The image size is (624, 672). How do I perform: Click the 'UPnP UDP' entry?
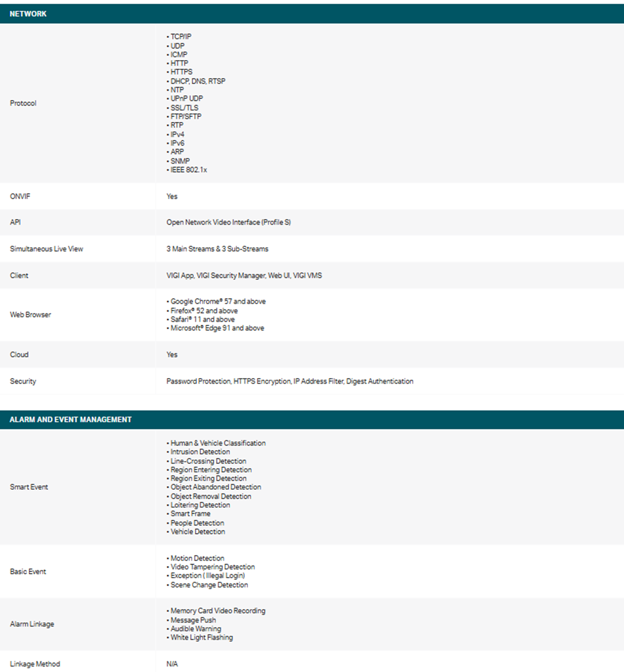pyautogui.click(x=187, y=99)
